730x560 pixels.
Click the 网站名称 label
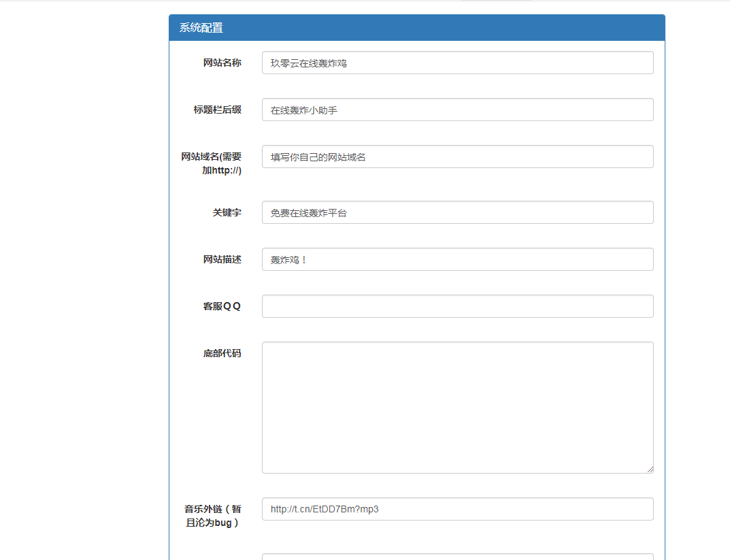[x=225, y=63]
